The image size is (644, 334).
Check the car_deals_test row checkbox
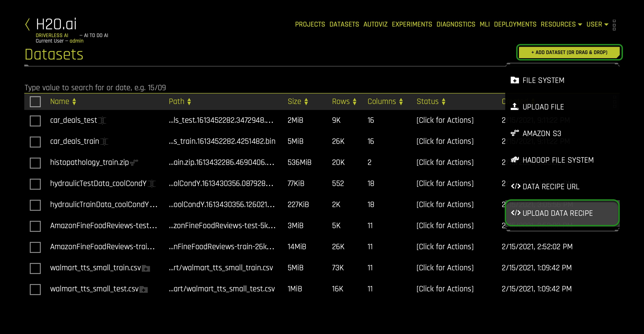35,121
